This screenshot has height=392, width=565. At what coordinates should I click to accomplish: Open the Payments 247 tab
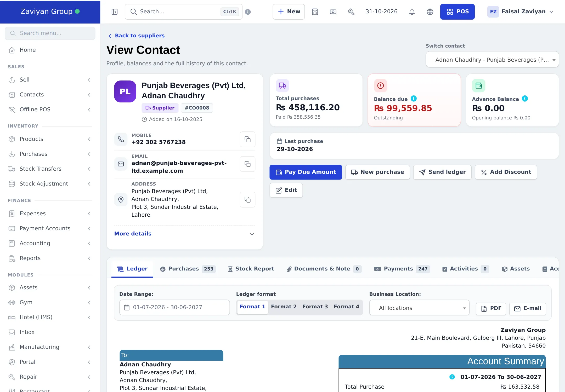pos(402,269)
